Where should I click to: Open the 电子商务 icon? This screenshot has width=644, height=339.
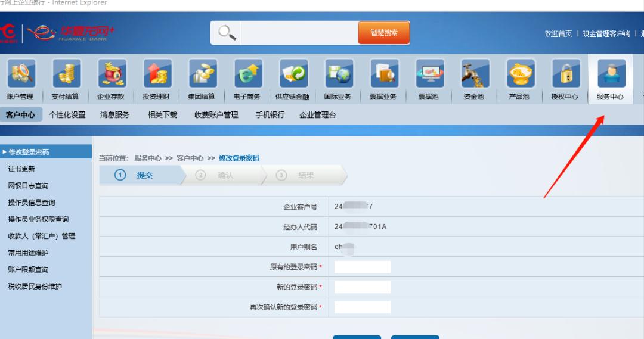[249, 73]
